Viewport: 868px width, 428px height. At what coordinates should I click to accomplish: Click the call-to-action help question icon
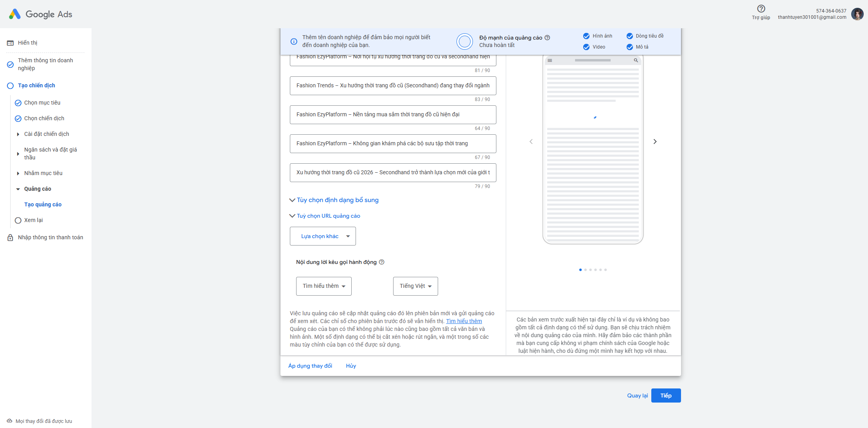[x=382, y=262]
